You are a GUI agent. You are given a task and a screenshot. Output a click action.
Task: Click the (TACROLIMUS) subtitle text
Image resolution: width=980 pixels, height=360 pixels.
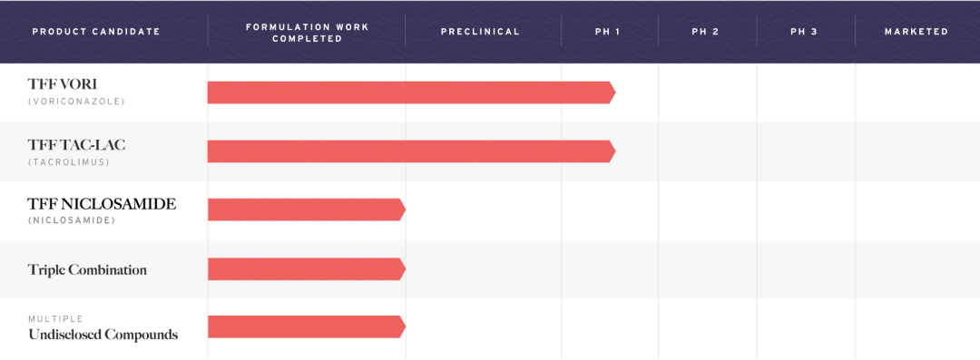[x=69, y=162]
